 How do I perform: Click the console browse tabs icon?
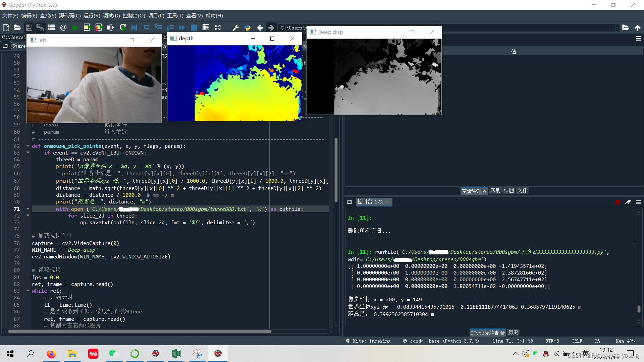[x=350, y=202]
